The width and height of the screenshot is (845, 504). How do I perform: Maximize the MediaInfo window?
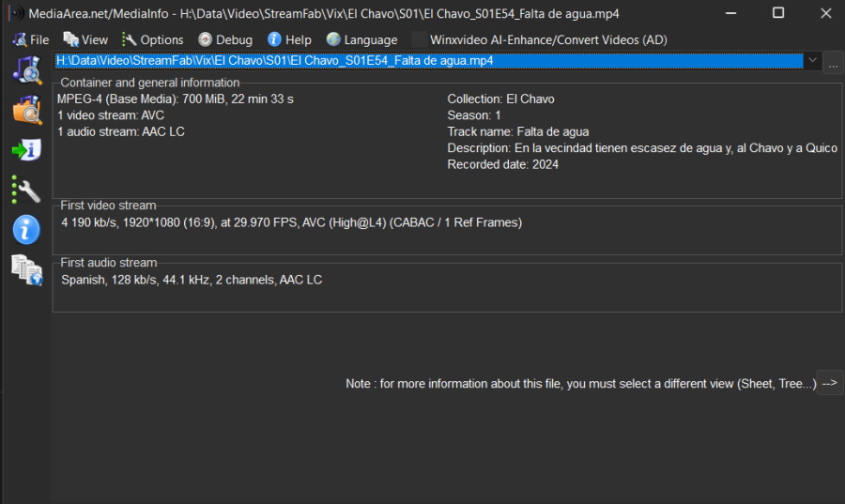pos(778,13)
